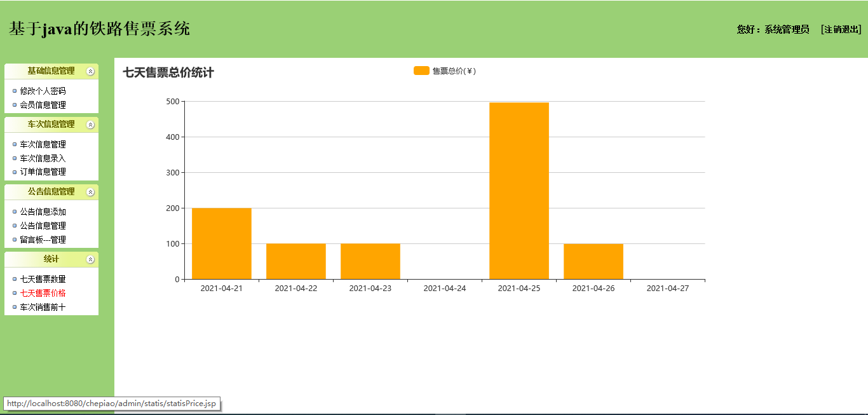Screen dimensions: 868x415
Task: Collapse the 车次信息管理 panel chevron
Action: click(x=90, y=125)
